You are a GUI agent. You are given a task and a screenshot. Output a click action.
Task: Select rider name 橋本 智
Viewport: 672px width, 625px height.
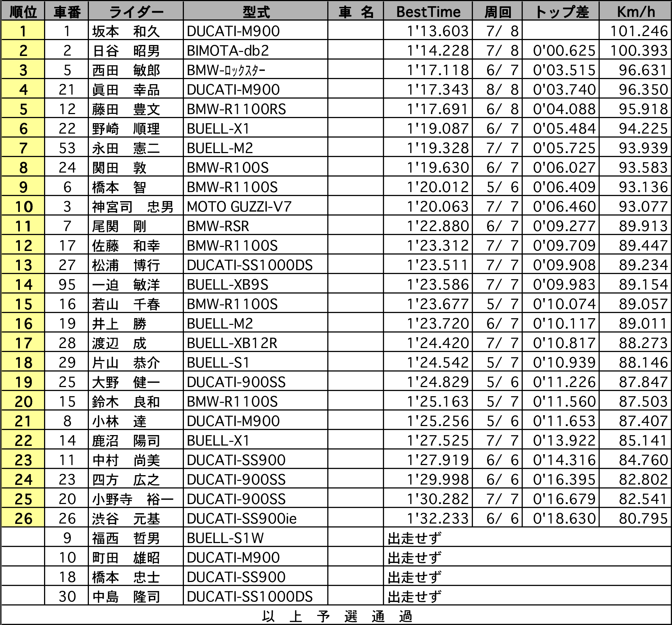[x=119, y=187]
